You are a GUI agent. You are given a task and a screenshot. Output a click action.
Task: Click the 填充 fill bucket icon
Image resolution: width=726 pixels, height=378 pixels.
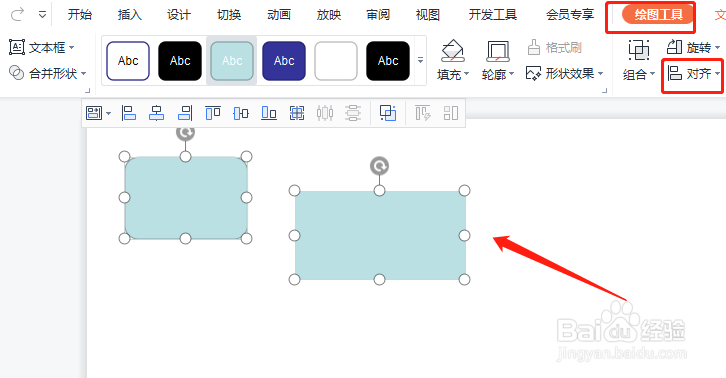point(452,50)
